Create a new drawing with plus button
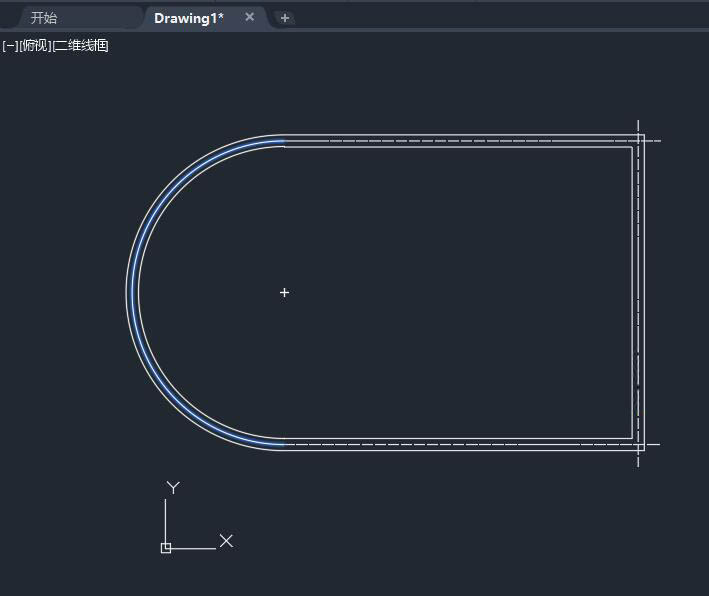Viewport: 709px width, 596px height. pyautogui.click(x=285, y=18)
